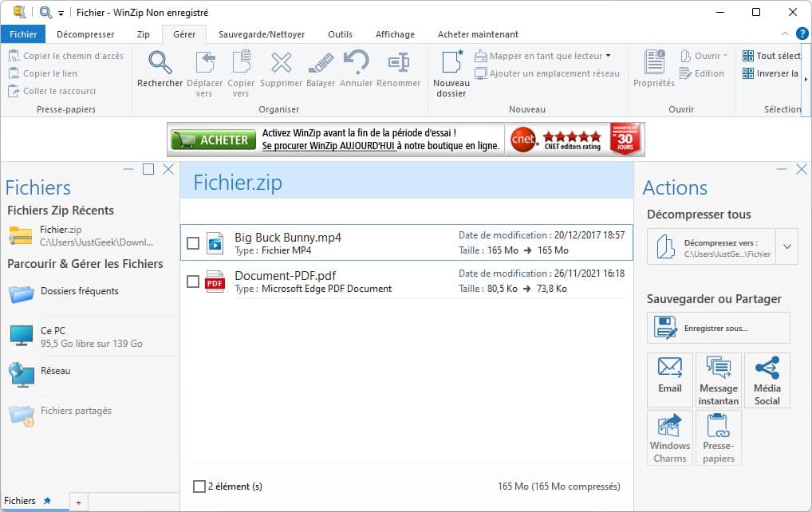Maximize the Fichiers panel
The image size is (812, 512).
pos(148,169)
